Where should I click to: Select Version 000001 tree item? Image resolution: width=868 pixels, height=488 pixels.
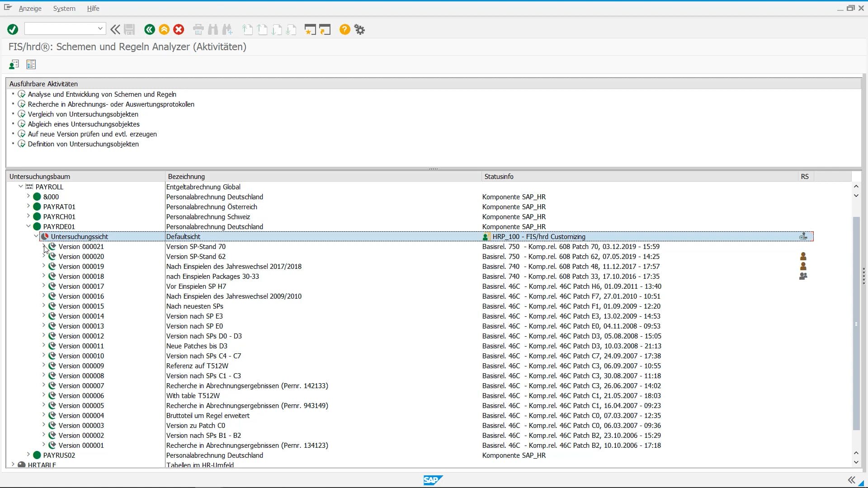coord(81,446)
